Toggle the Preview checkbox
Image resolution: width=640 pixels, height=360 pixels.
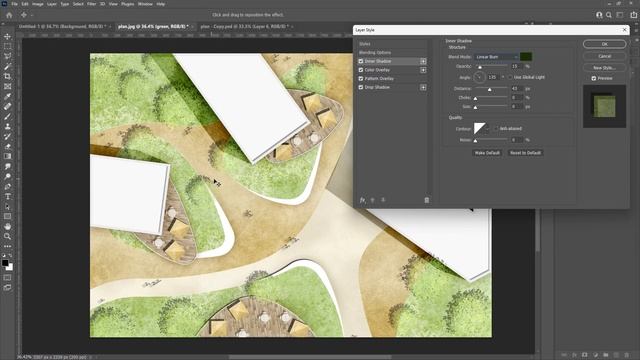pyautogui.click(x=594, y=78)
